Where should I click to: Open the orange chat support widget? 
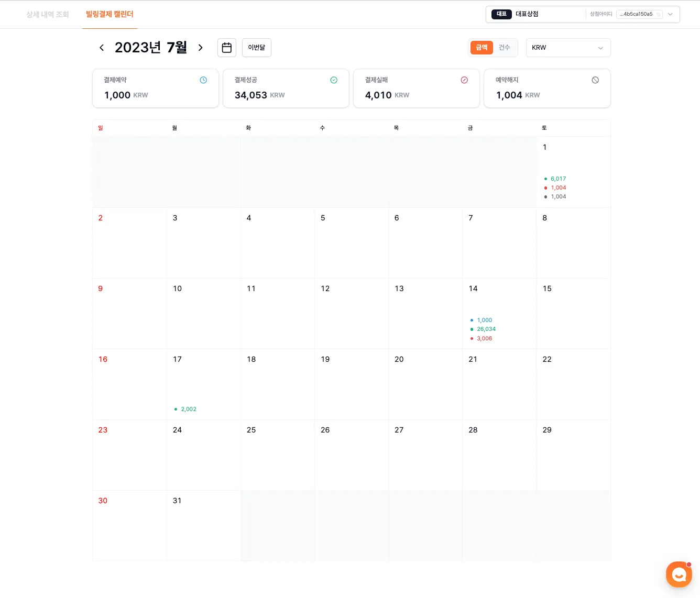(x=679, y=574)
